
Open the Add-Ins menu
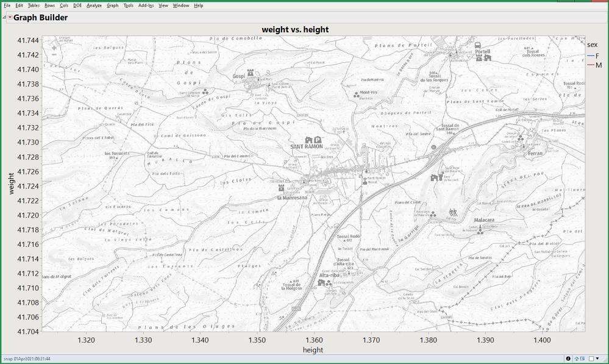point(146,5)
